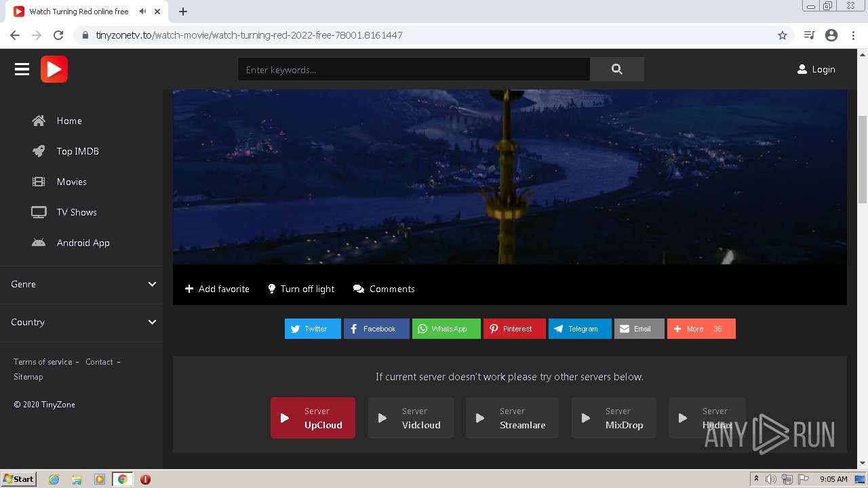This screenshot has width=868, height=488.
Task: Bookmark this page with the star icon
Action: click(x=783, y=35)
